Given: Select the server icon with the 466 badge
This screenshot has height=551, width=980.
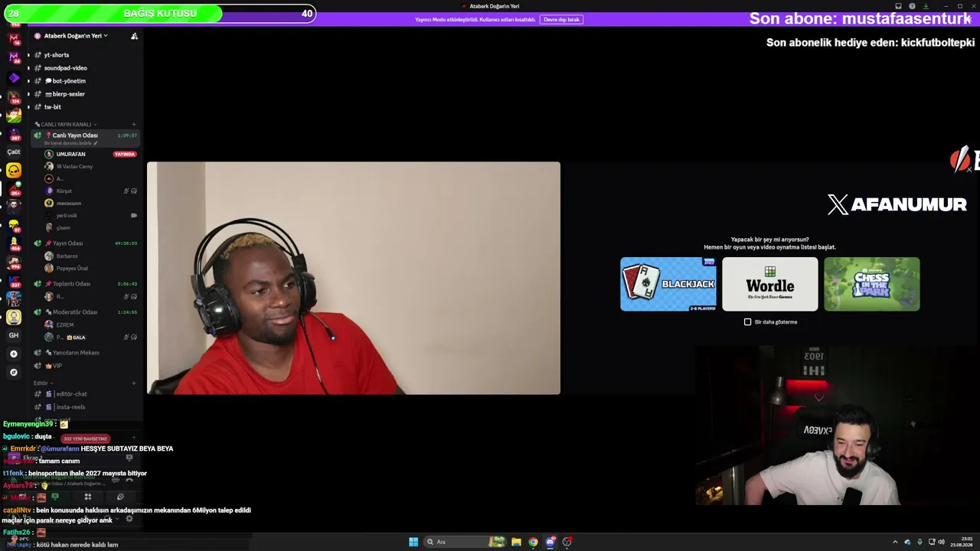Looking at the screenshot, I should pyautogui.click(x=13, y=244).
